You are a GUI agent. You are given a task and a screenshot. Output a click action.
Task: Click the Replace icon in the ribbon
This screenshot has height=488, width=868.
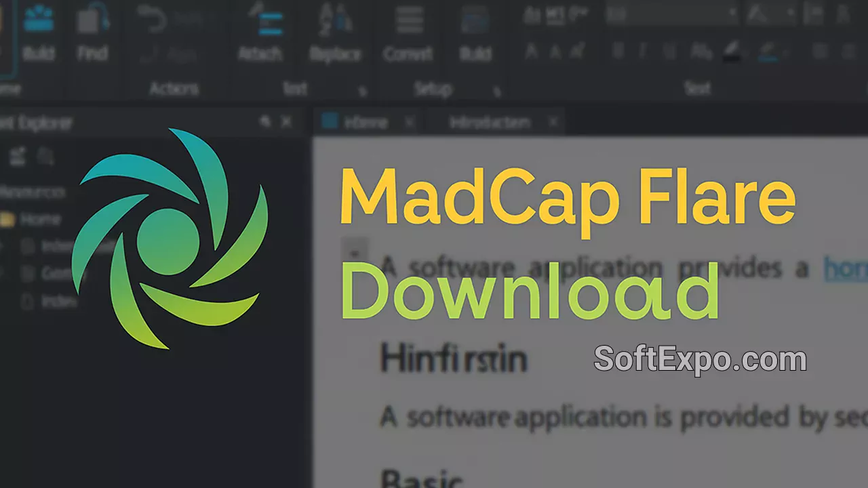(335, 30)
